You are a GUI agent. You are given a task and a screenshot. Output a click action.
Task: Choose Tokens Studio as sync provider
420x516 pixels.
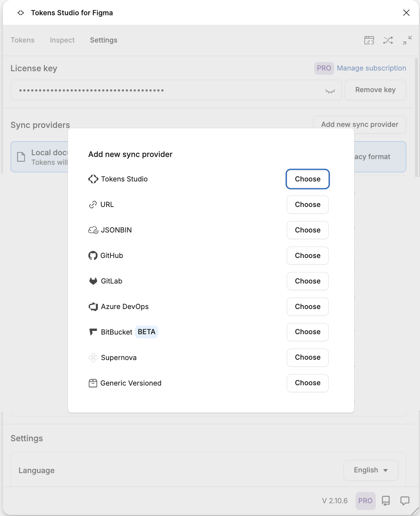point(308,179)
